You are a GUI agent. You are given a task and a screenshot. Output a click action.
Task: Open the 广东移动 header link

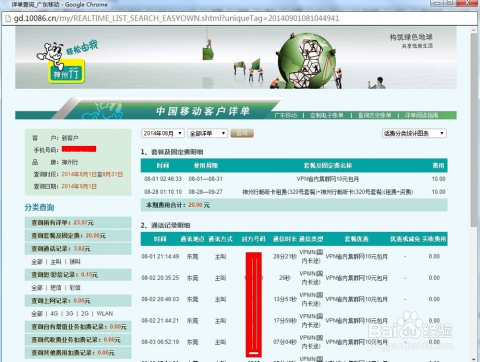click(x=285, y=115)
